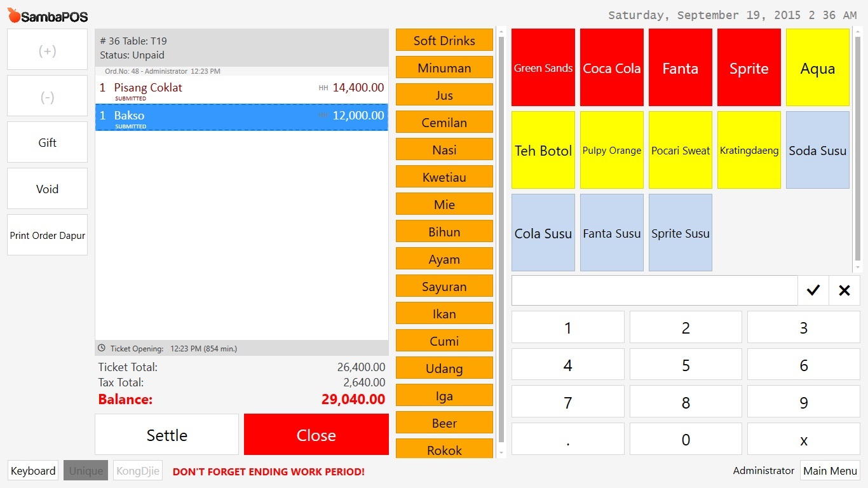Tap numpad key 3
The image size is (868, 488).
click(x=804, y=327)
